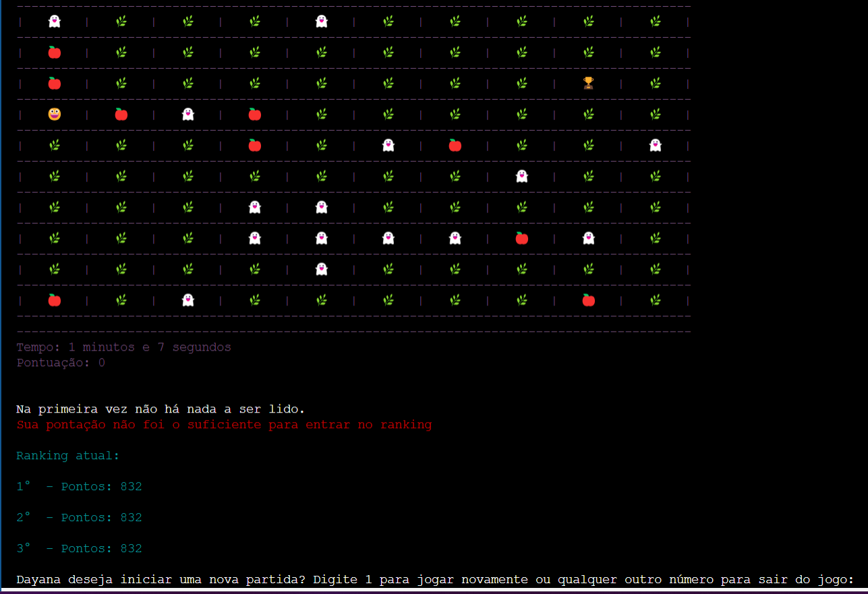This screenshot has height=594, width=868.
Task: Click the smiley face player character
Action: point(55,114)
